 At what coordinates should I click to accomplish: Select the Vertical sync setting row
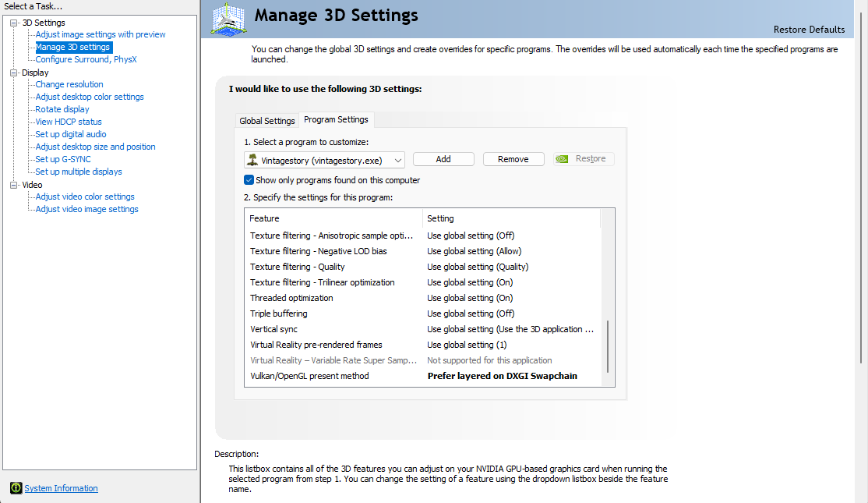(335, 329)
